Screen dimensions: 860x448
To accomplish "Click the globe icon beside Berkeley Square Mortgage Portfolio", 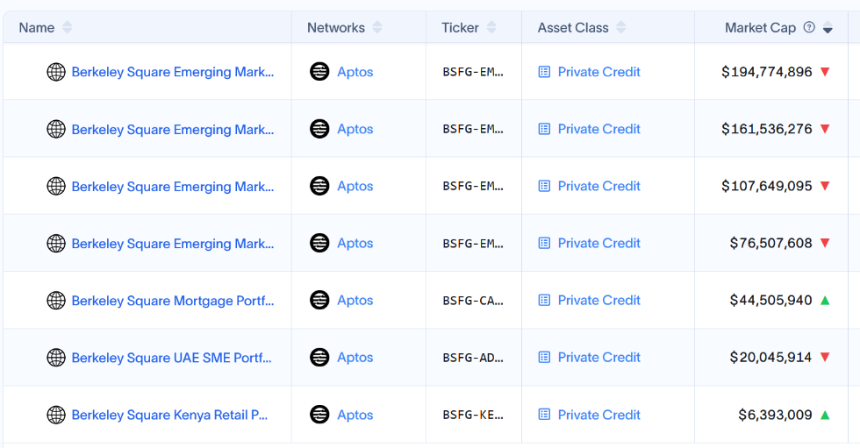I will [56, 300].
